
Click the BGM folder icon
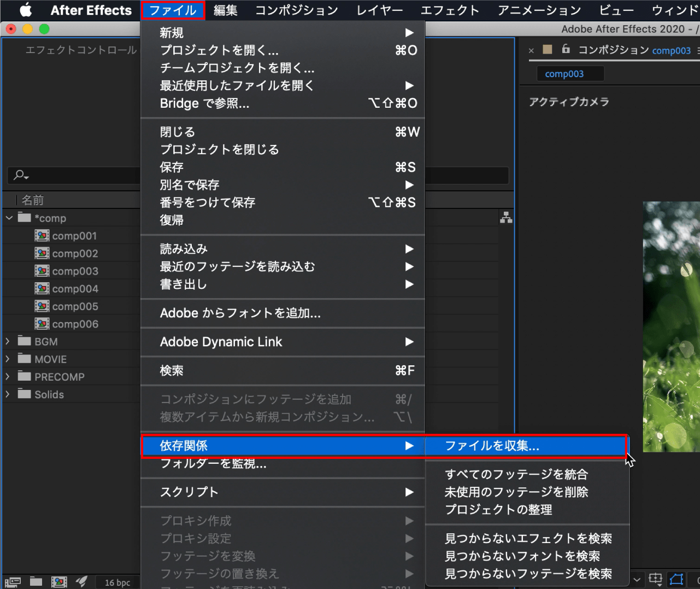24,341
